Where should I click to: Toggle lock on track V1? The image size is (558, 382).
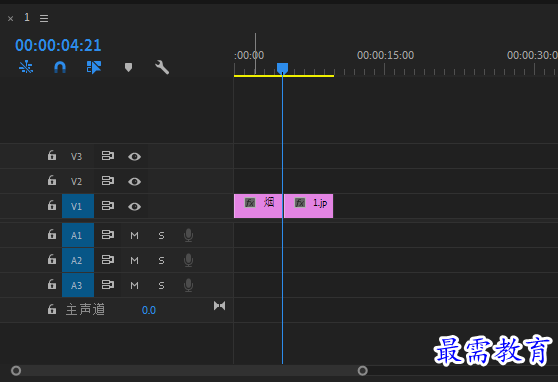52,205
